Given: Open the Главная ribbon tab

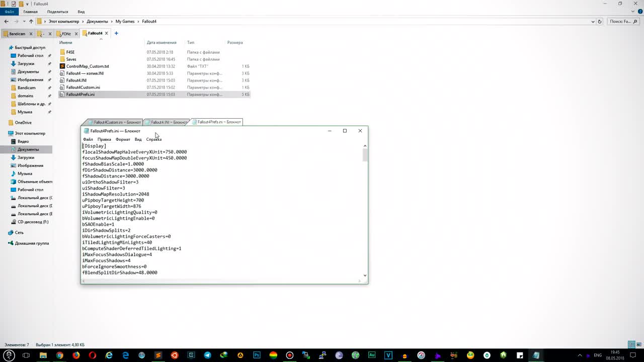Looking at the screenshot, I should coord(30,12).
